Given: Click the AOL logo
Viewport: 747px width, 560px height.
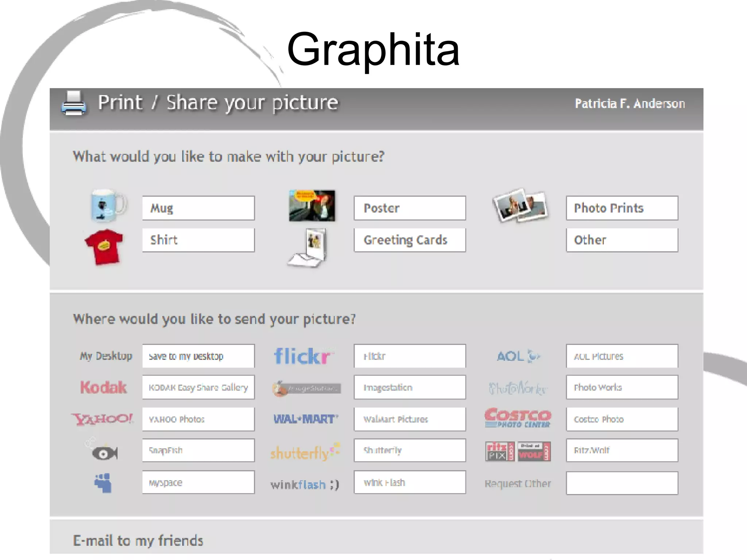Looking at the screenshot, I should pos(518,356).
